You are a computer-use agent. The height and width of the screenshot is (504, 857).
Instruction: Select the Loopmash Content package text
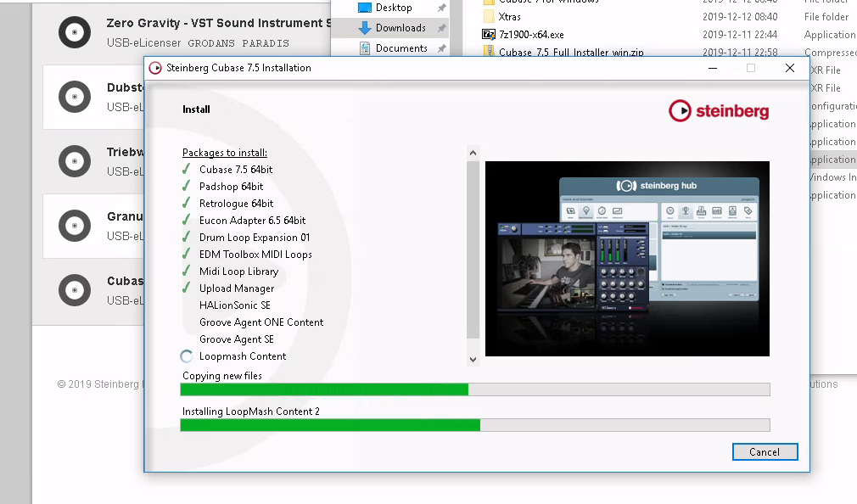[x=243, y=356]
